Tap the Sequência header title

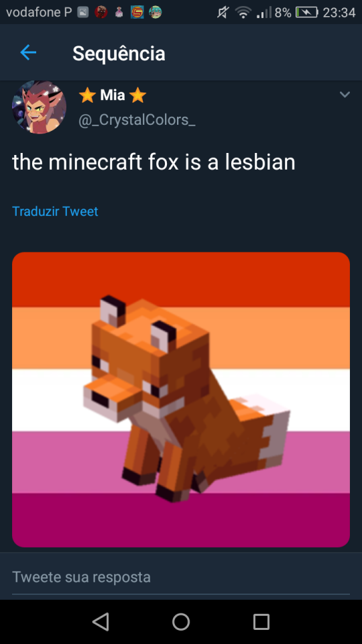(x=119, y=54)
